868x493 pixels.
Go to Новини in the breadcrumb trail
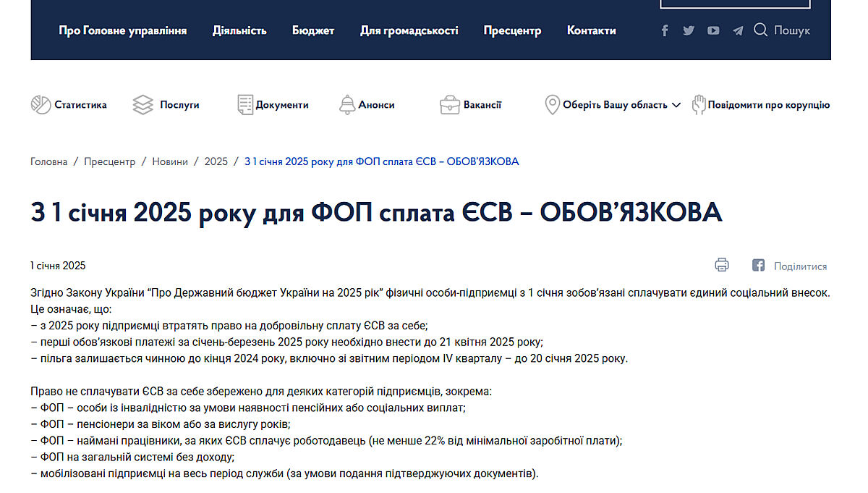(x=169, y=161)
